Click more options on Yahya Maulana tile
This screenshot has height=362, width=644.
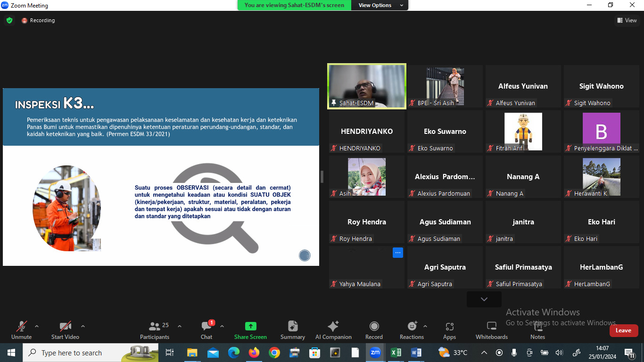pos(398,253)
